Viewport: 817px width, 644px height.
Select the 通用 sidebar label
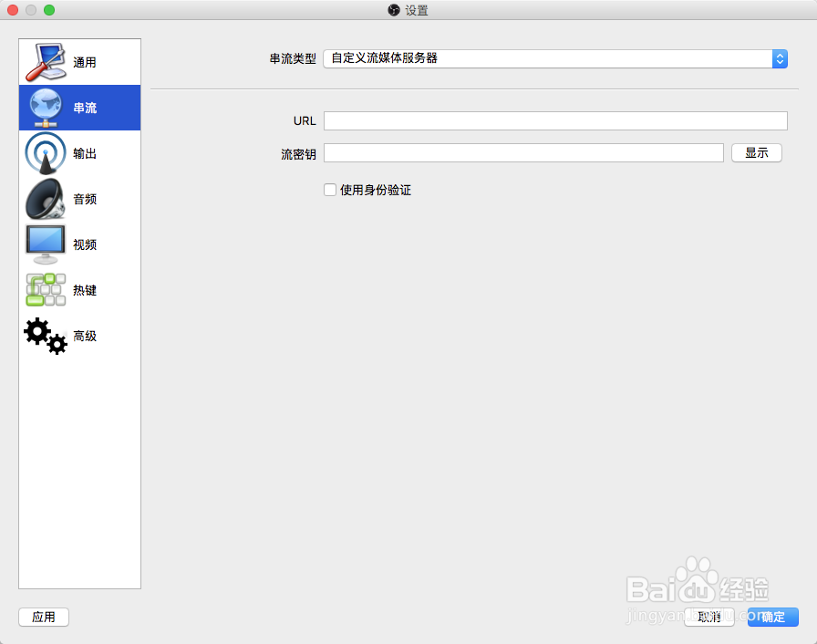[85, 63]
